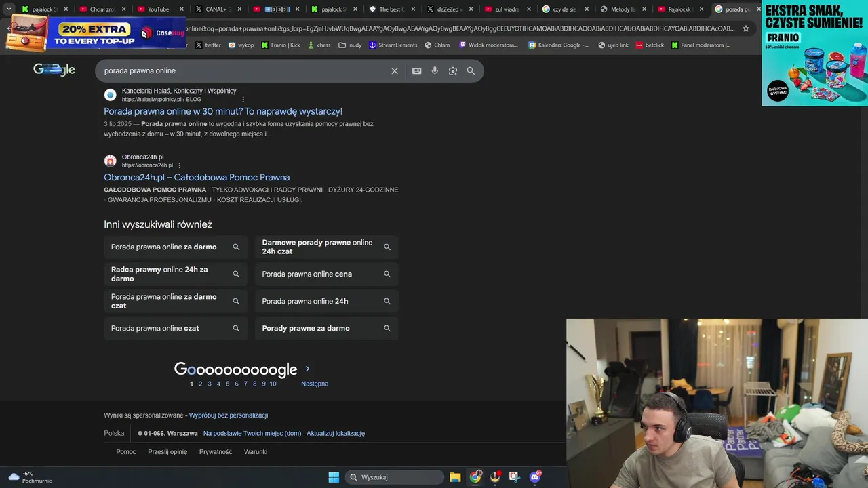Open options for Kancelaria Hałaś result

click(x=243, y=100)
